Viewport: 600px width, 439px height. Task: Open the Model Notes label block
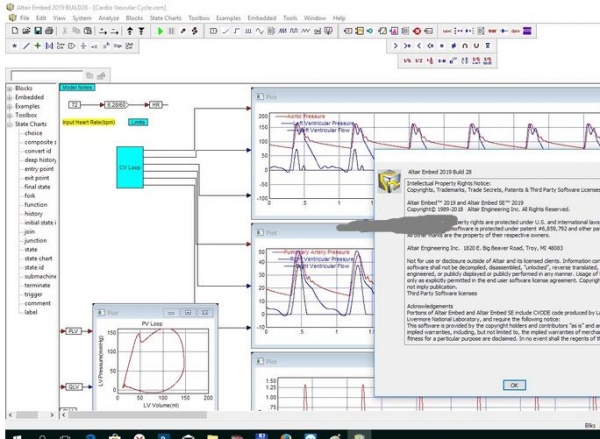[77, 88]
